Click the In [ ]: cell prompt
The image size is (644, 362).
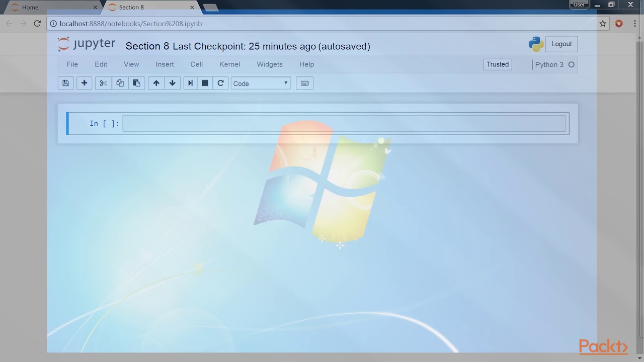click(x=104, y=124)
